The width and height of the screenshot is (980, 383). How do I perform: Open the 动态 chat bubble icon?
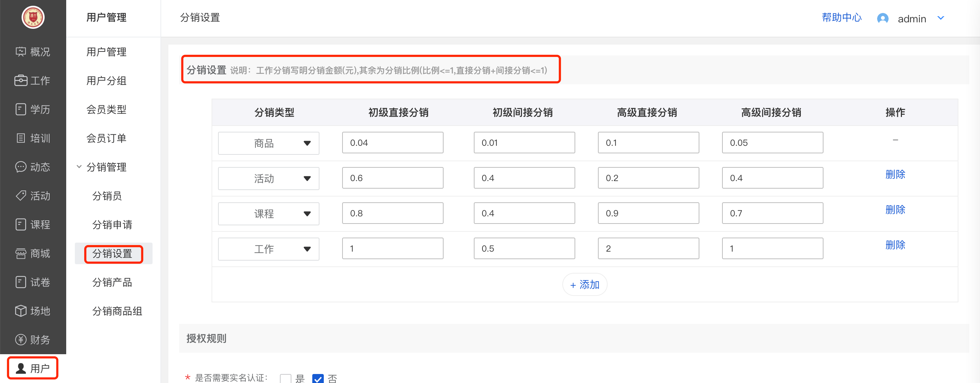[x=21, y=167]
